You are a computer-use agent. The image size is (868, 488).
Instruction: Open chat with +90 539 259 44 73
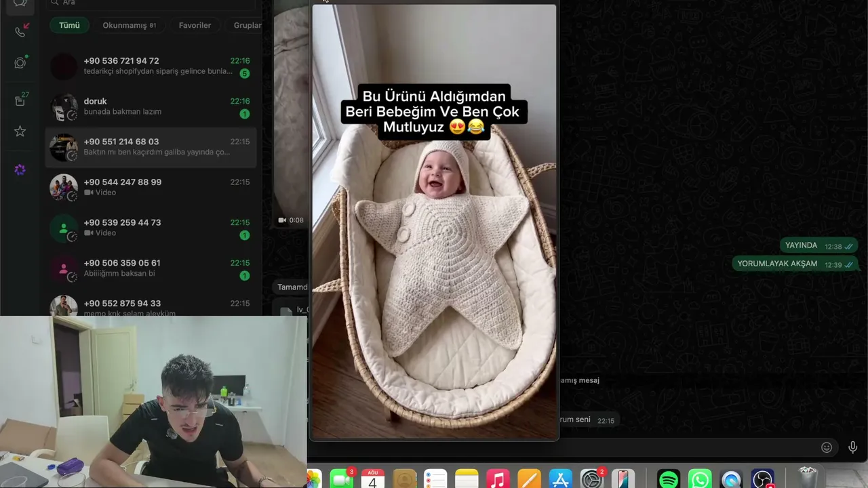[x=151, y=228]
